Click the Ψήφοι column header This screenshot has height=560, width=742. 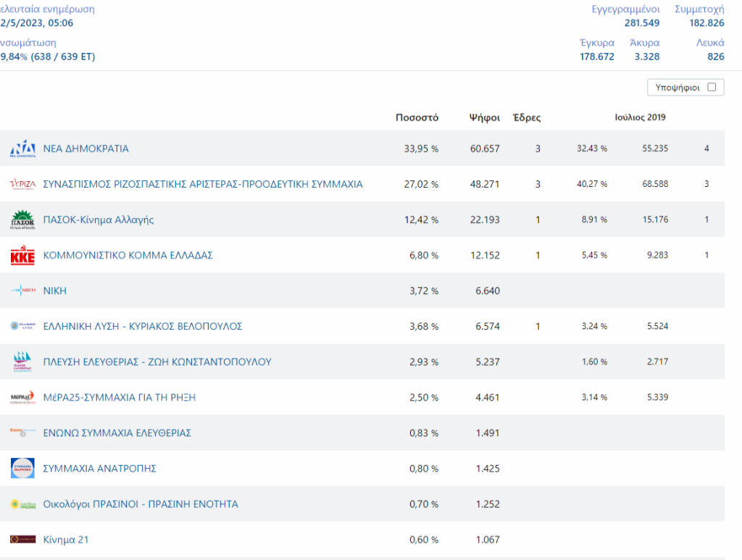[x=485, y=117]
